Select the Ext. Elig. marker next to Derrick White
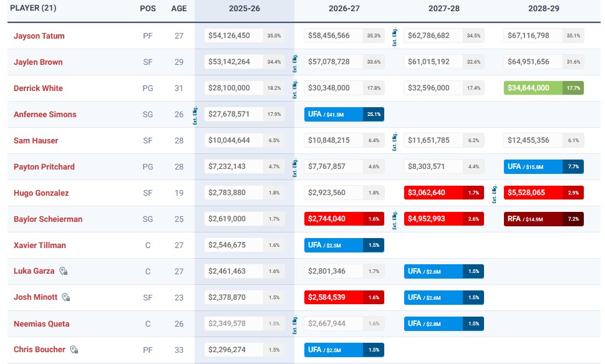605x364 pixels. (295, 88)
